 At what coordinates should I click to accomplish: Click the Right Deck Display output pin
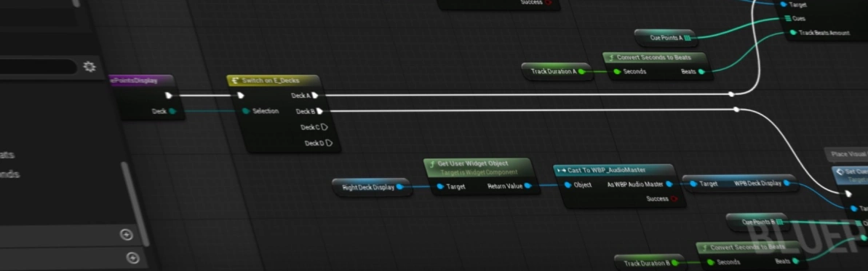pyautogui.click(x=399, y=187)
